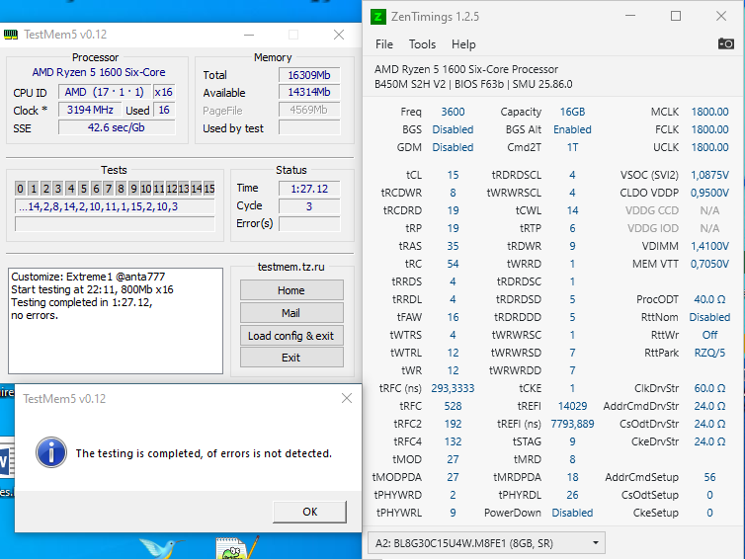Click the ZenTimings green Z logo icon
This screenshot has width=745, height=560.
coord(377,17)
